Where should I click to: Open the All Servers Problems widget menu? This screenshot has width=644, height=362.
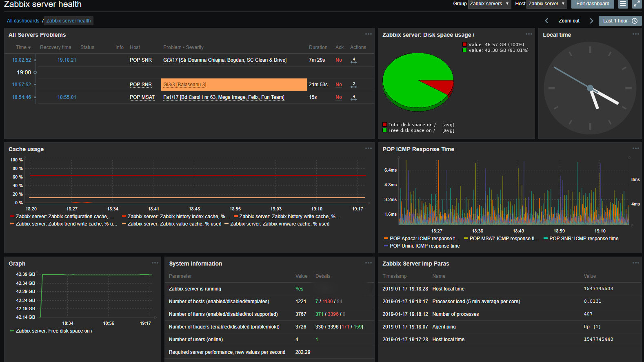(368, 34)
